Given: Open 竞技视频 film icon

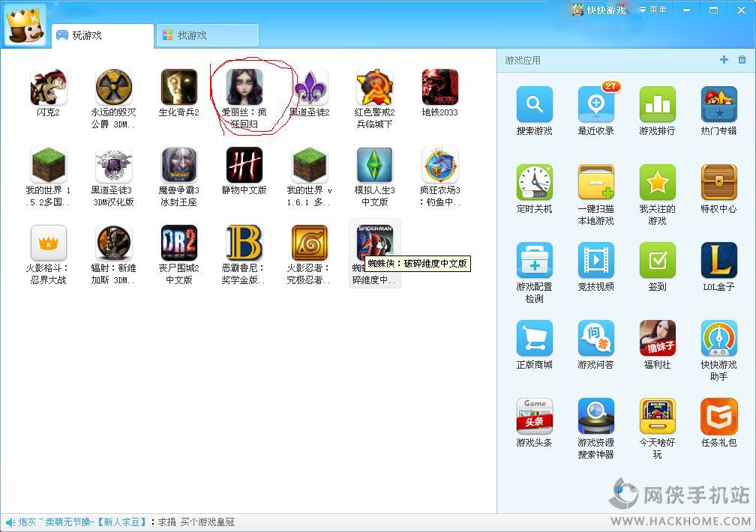Looking at the screenshot, I should [596, 260].
